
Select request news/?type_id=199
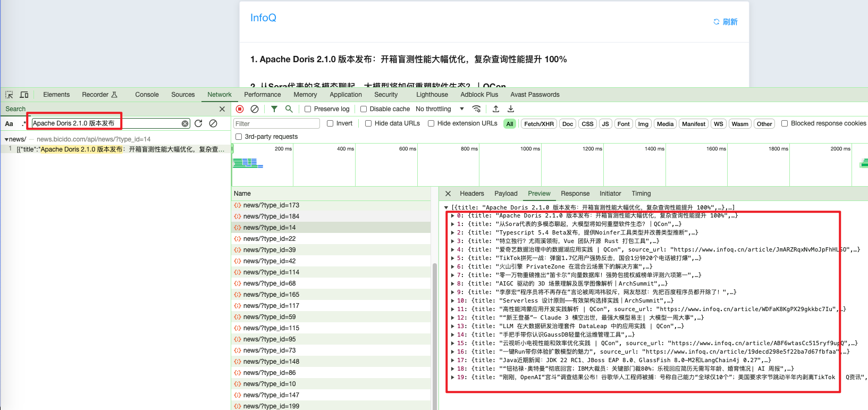[x=331, y=406]
